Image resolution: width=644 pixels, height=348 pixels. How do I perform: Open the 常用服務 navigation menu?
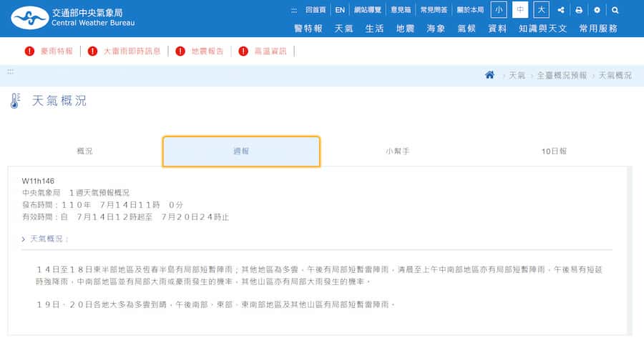pos(598,29)
